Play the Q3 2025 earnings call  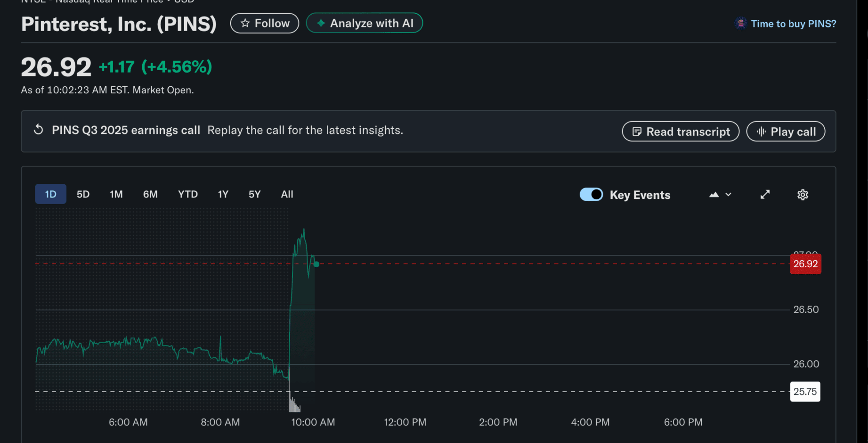(785, 131)
